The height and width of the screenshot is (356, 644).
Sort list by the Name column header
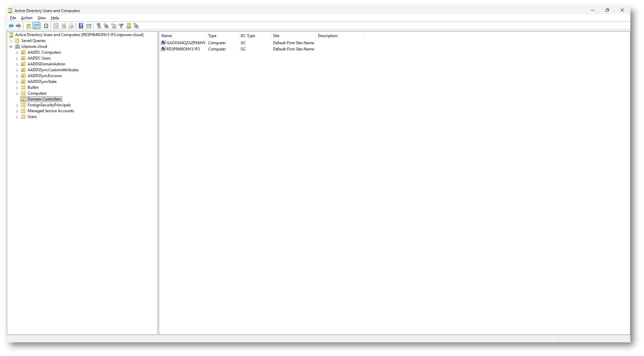coord(167,36)
